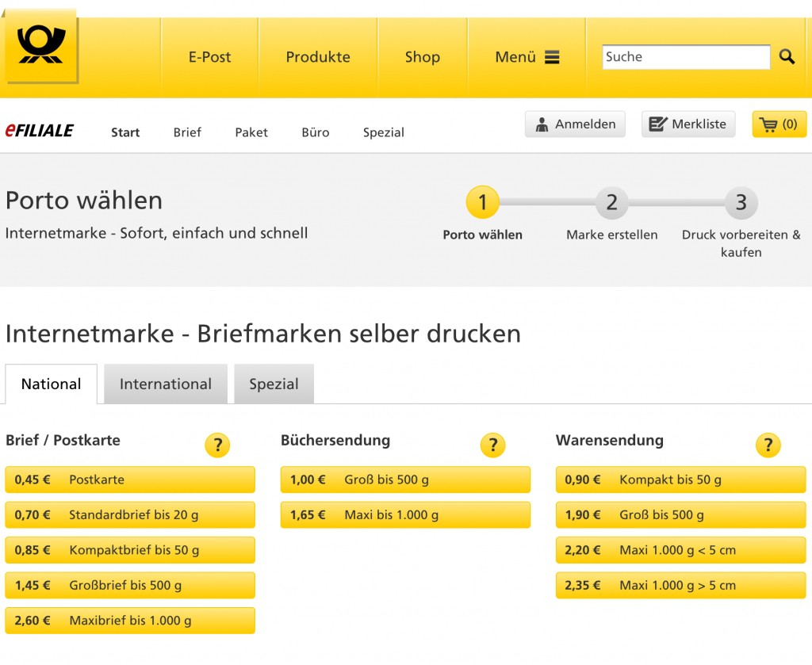The image size is (812, 665).
Task: Choose Maxibrief bis 1.000 g
Action: click(x=130, y=621)
